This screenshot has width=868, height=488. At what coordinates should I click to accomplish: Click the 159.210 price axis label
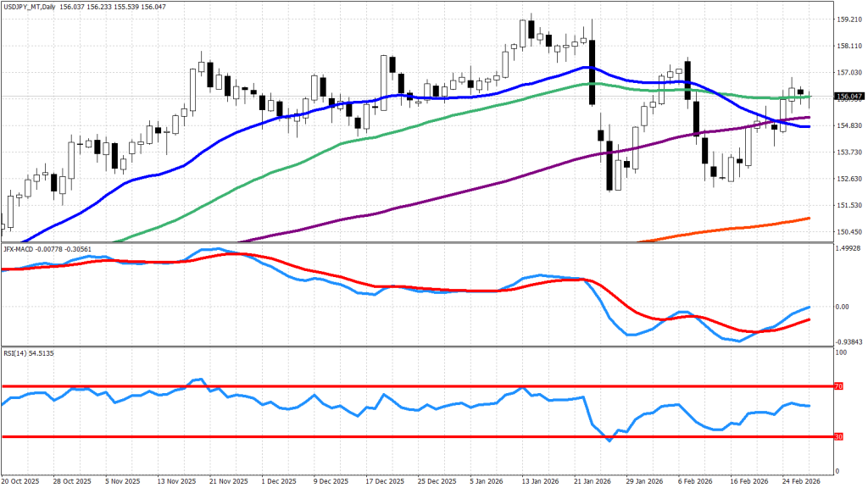pos(849,19)
